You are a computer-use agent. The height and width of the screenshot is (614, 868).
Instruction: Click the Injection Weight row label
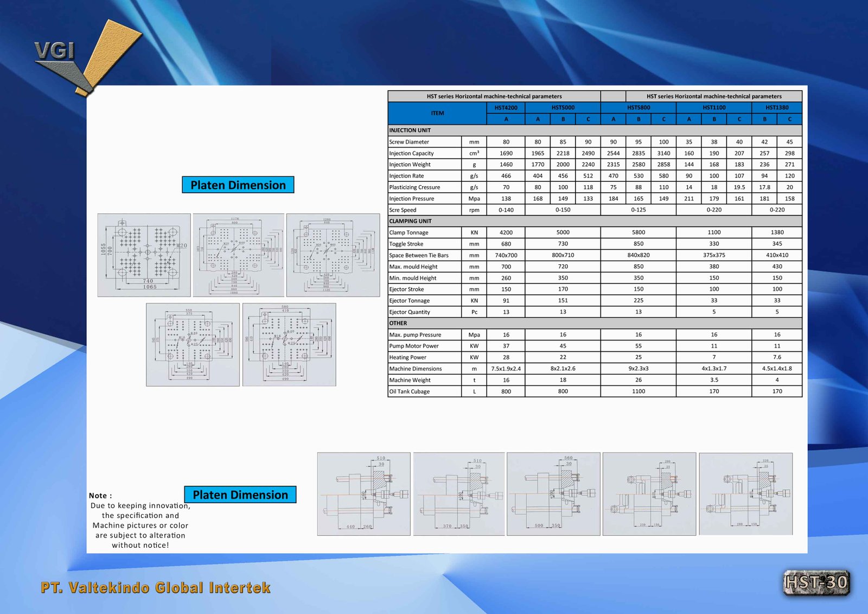tap(410, 164)
